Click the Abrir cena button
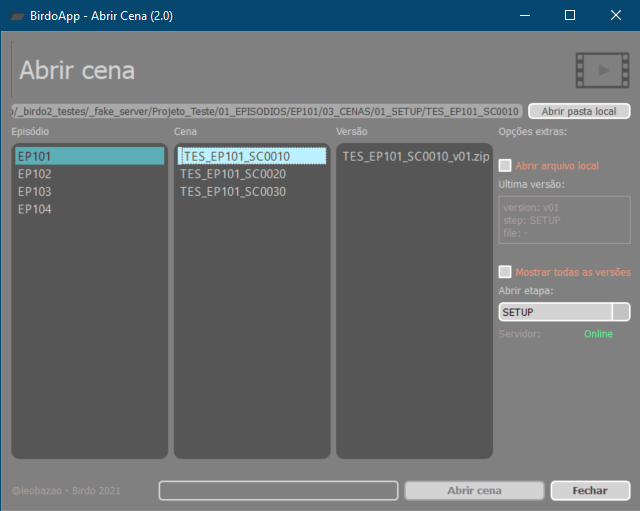The width and height of the screenshot is (640, 511). click(474, 491)
